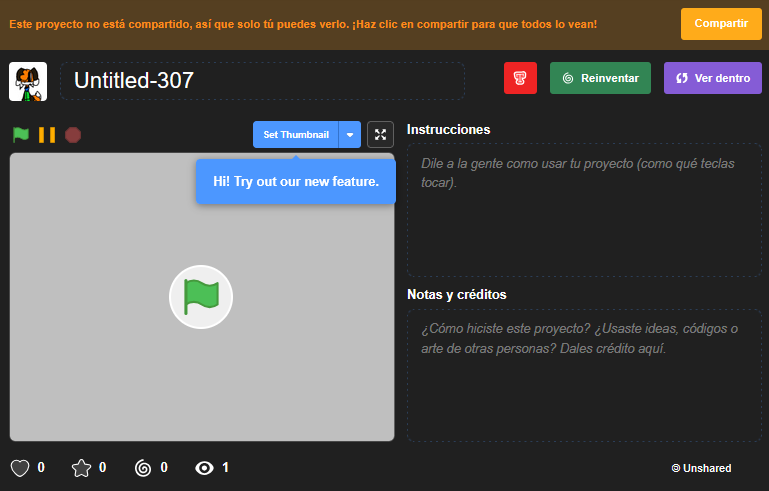Click the remix spiral counter icon
The width and height of the screenshot is (769, 491).
point(143,468)
